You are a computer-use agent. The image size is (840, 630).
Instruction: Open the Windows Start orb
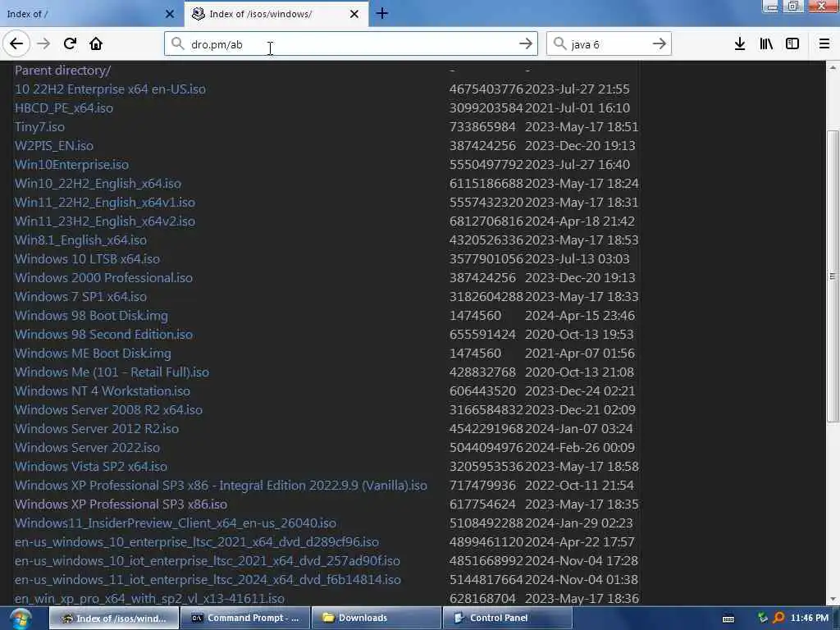(x=21, y=619)
